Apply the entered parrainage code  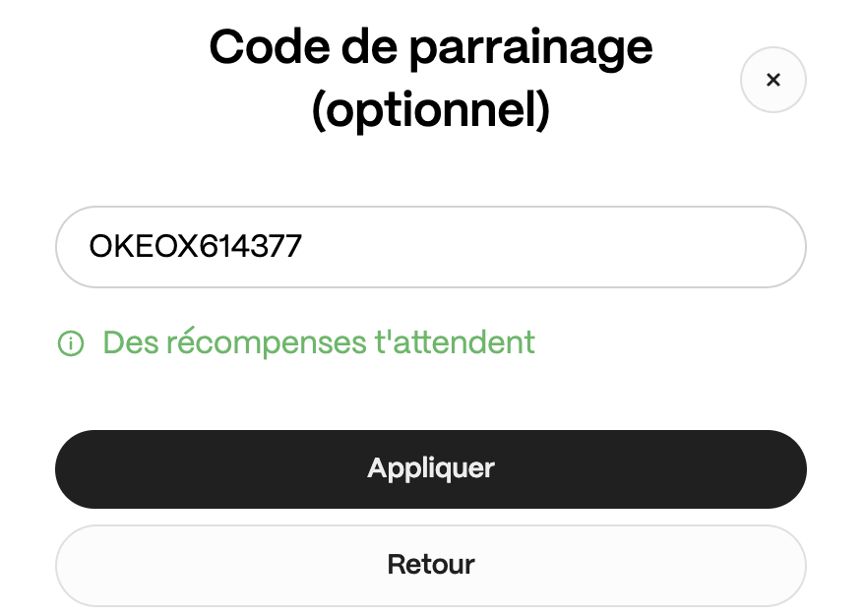431,468
